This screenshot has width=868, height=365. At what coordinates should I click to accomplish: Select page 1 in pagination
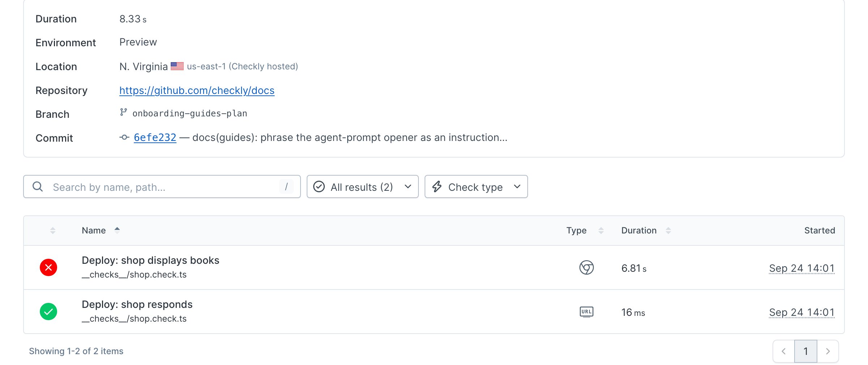806,351
